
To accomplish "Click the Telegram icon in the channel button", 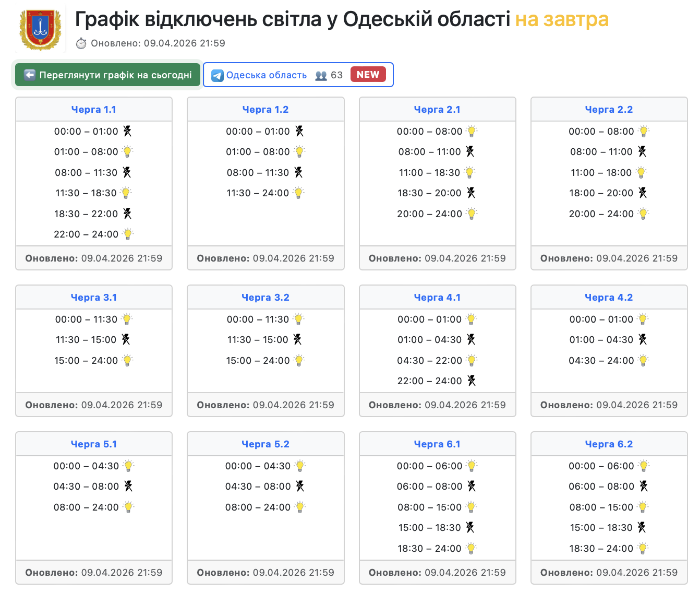I will (x=217, y=76).
